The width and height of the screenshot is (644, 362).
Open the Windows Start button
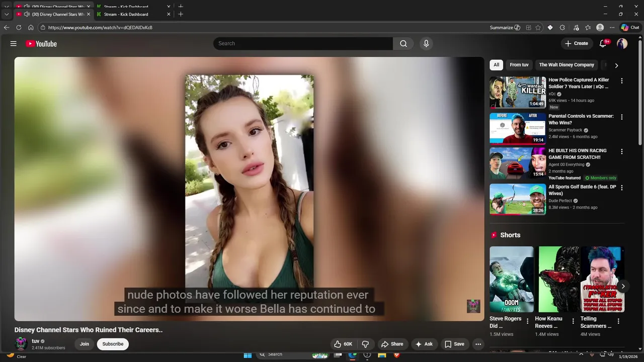[x=248, y=354]
